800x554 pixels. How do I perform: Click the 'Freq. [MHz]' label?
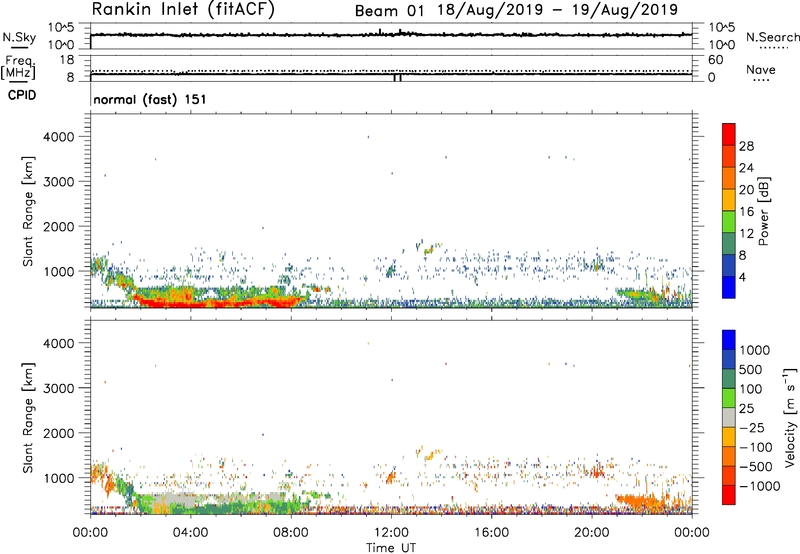click(x=18, y=67)
